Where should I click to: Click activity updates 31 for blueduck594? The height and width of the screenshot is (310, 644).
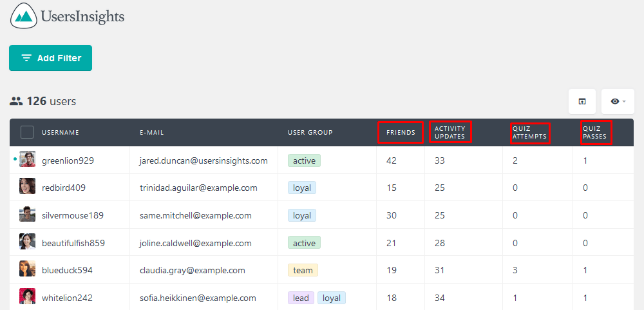click(440, 270)
